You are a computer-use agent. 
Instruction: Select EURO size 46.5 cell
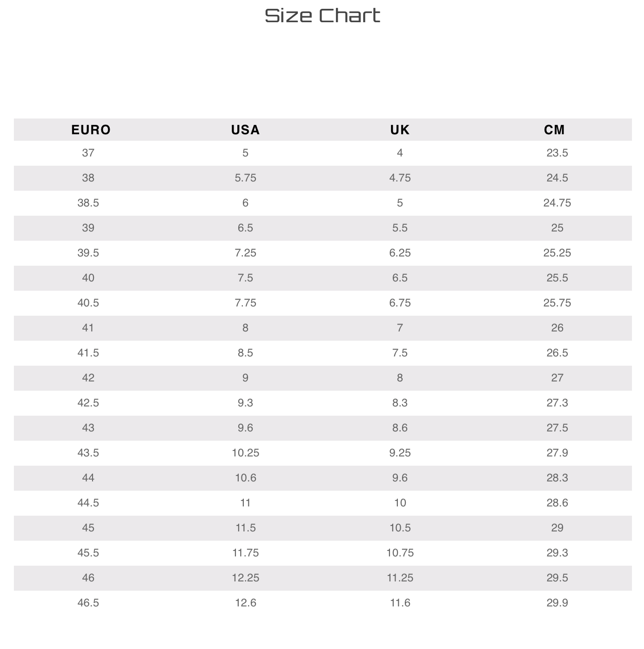point(88,603)
